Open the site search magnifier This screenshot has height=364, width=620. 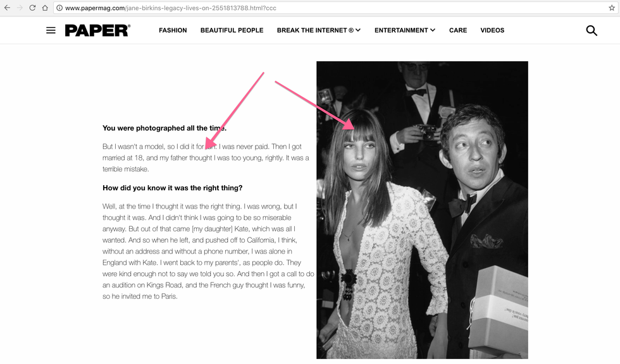coord(592,30)
